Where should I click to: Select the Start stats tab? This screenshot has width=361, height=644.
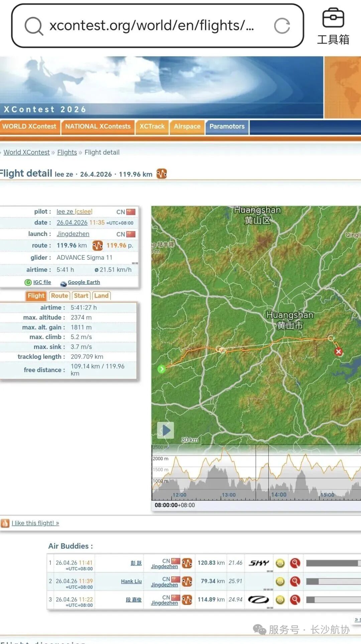tap(81, 296)
